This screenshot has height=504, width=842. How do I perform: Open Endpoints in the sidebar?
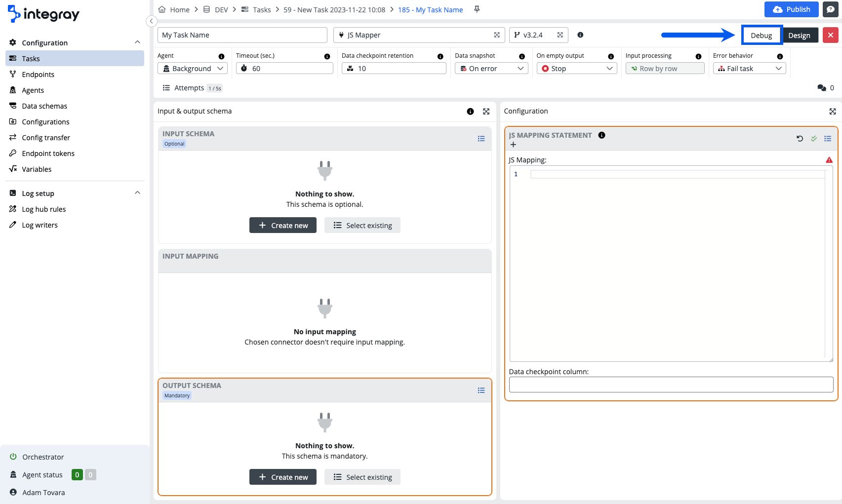38,75
